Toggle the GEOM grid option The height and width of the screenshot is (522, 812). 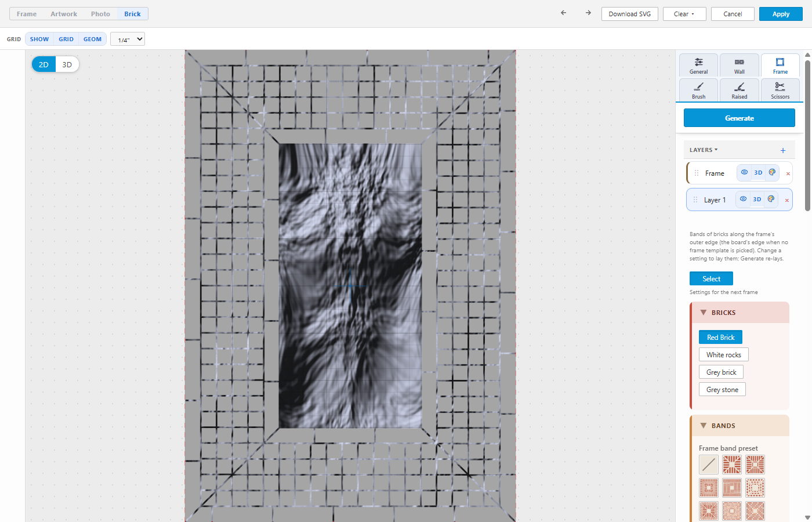coord(93,39)
